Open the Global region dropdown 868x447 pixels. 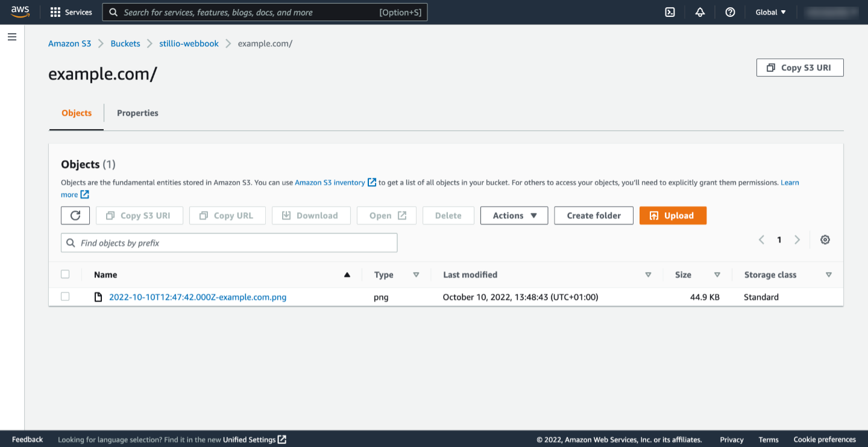coord(771,12)
